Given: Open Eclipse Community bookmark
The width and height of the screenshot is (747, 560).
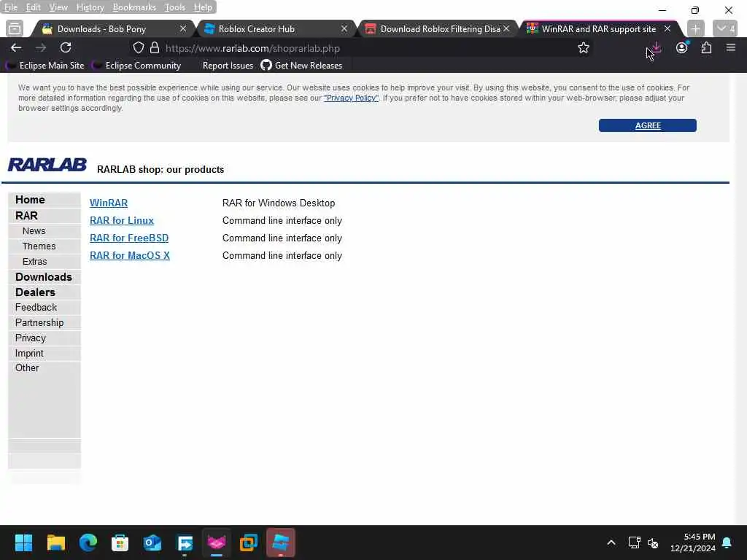Looking at the screenshot, I should pyautogui.click(x=137, y=66).
